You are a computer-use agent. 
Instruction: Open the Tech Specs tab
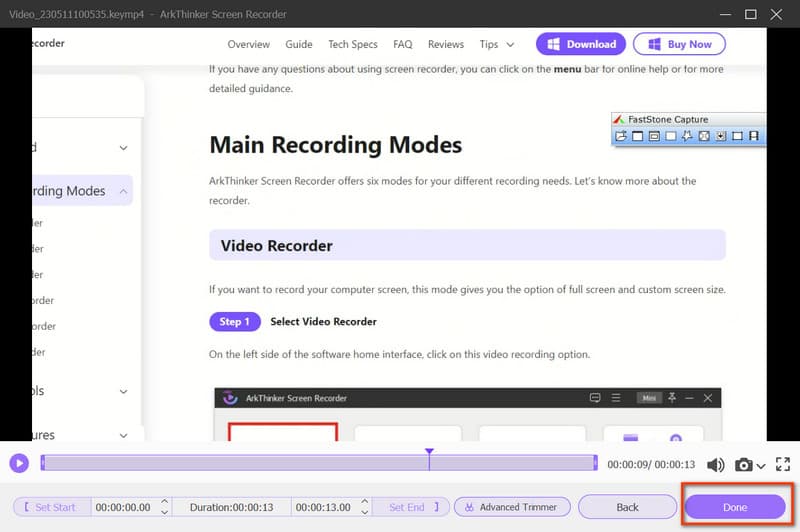tap(353, 44)
